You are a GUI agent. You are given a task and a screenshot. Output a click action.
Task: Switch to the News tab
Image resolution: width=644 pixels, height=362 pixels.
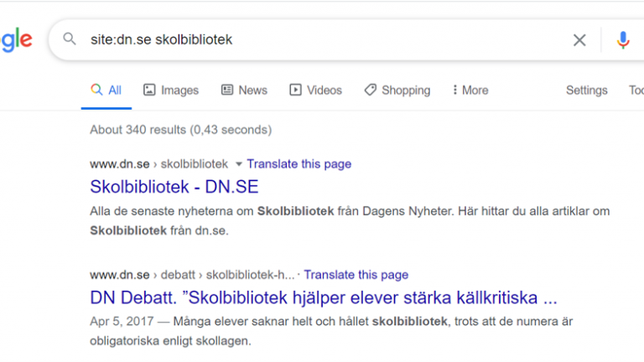[244, 90]
